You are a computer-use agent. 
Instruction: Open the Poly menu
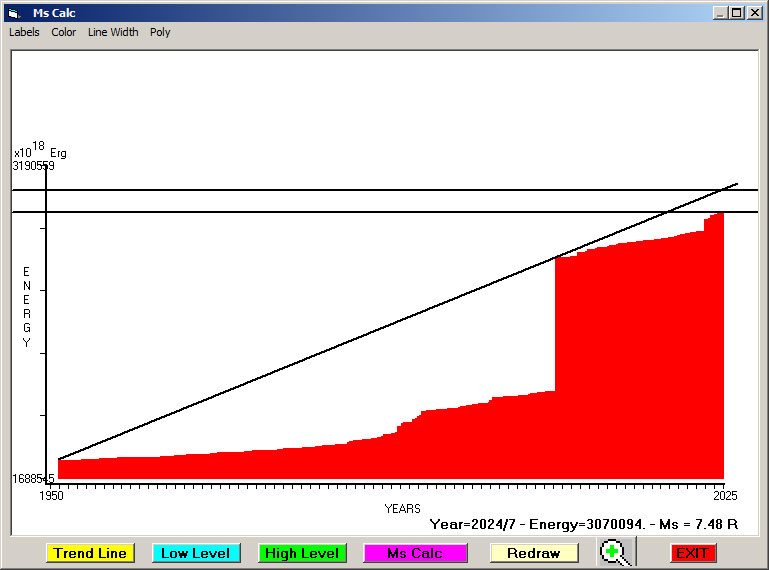coord(160,32)
